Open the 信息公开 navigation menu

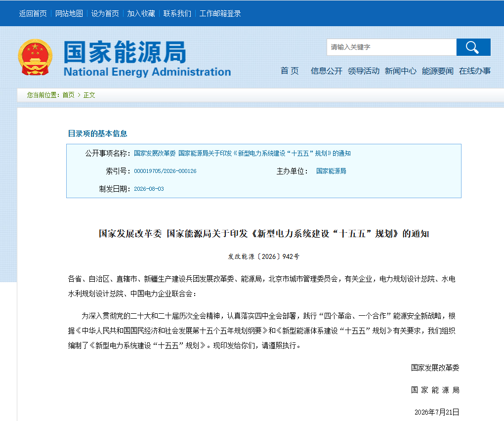(326, 71)
